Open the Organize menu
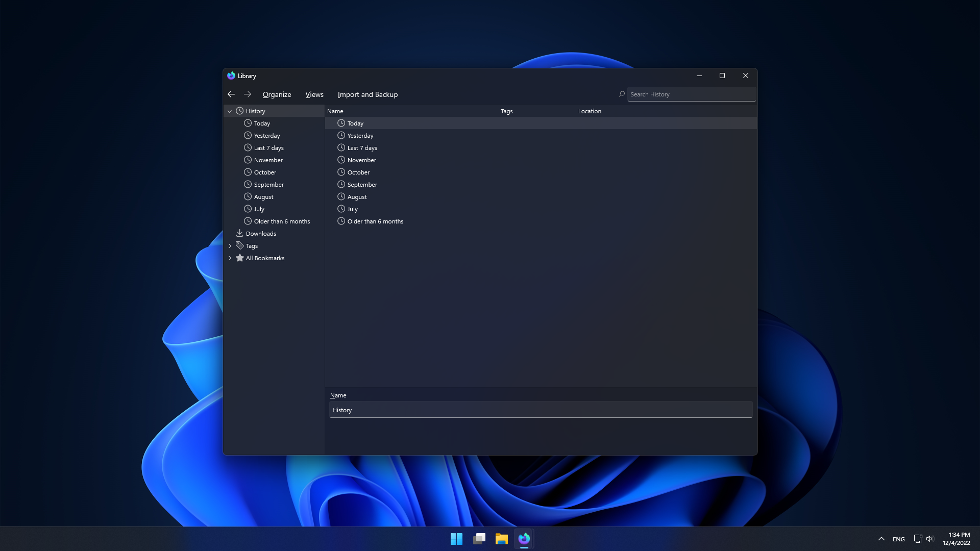 (x=277, y=94)
